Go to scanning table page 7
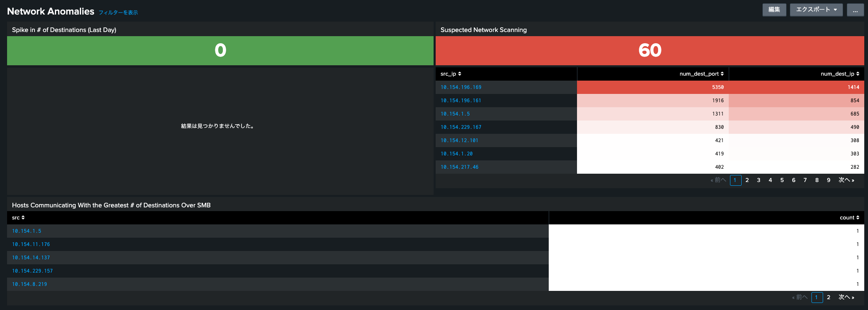868x310 pixels. click(x=805, y=180)
